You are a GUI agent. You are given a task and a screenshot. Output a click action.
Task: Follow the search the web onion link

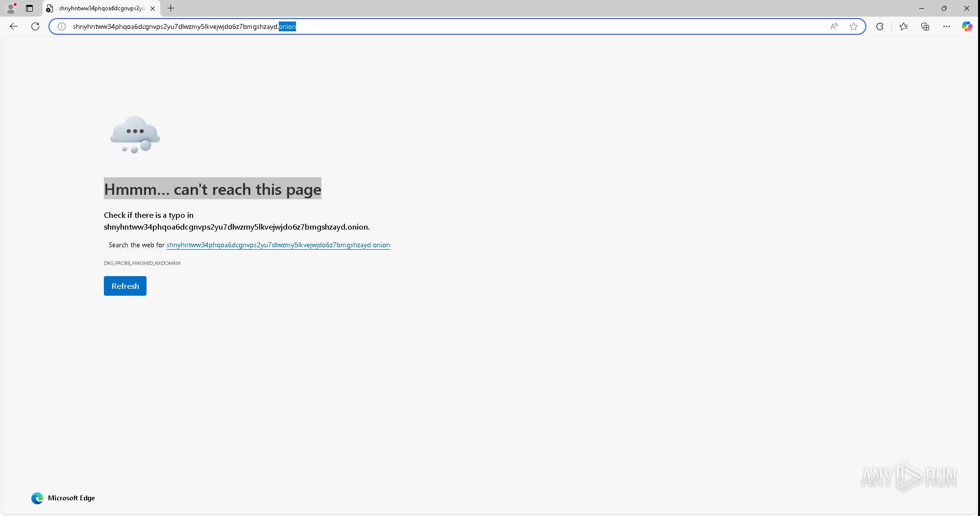(x=278, y=245)
